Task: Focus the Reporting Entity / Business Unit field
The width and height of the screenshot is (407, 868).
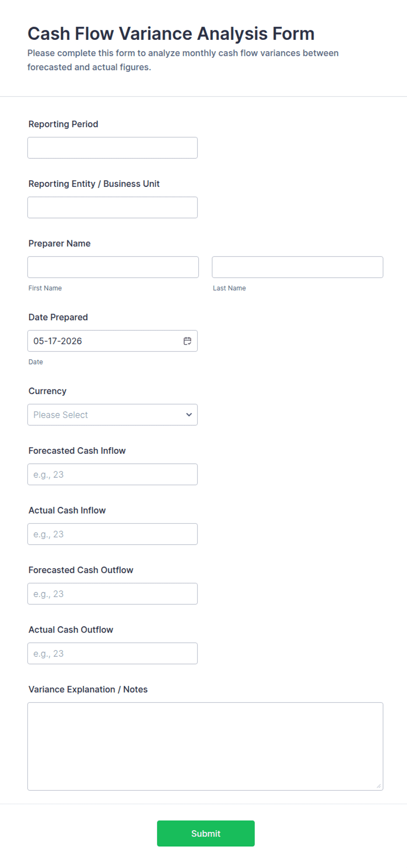Action: [112, 207]
